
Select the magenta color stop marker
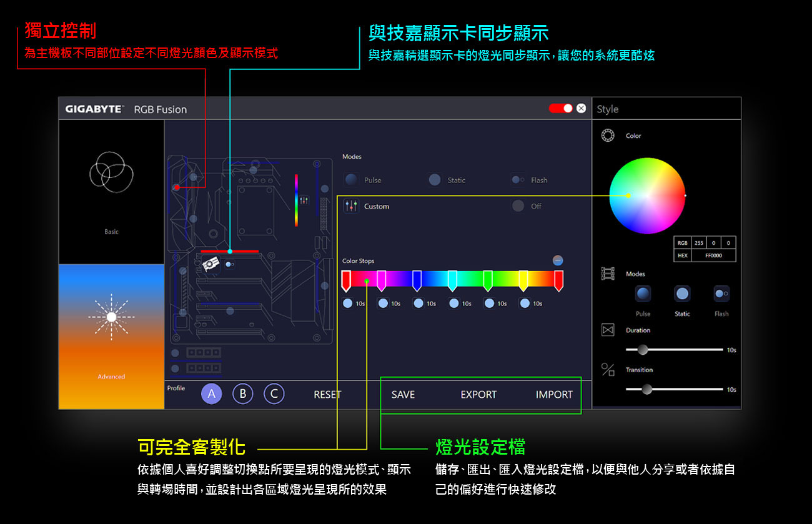coord(382,280)
